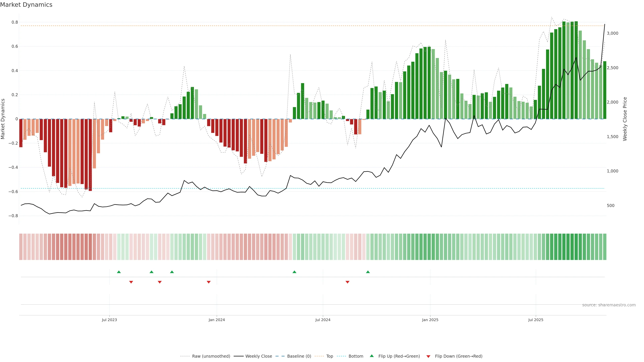Click the rightmost cell in the heatmap strip
Viewport: 644px width, 362px height.
point(604,247)
